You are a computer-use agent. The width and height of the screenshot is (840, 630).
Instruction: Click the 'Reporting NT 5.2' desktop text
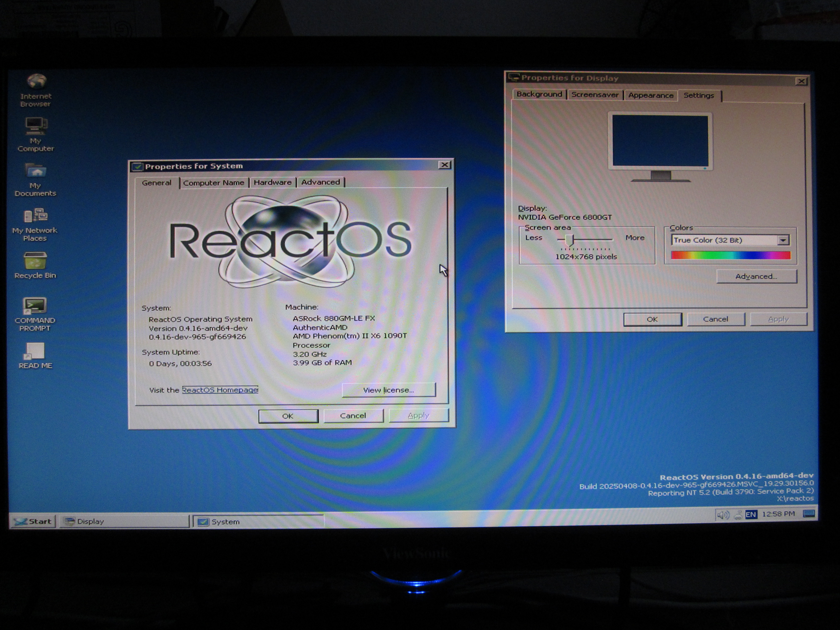[x=731, y=492]
